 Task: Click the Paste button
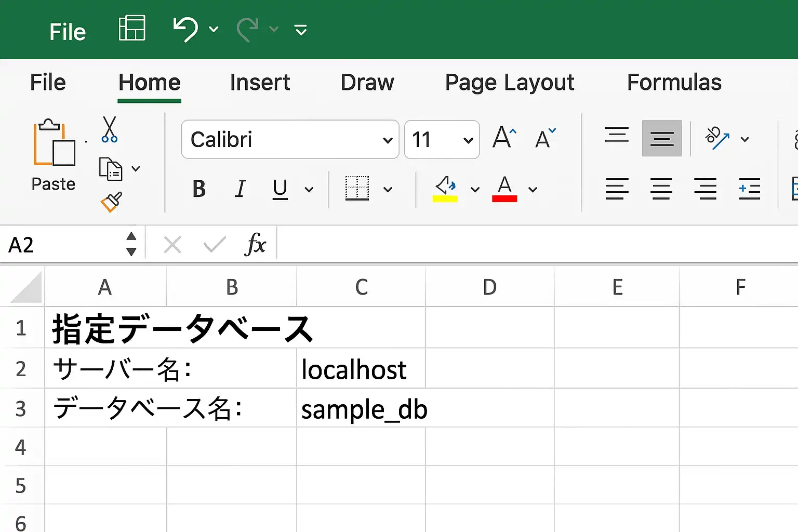(54, 155)
